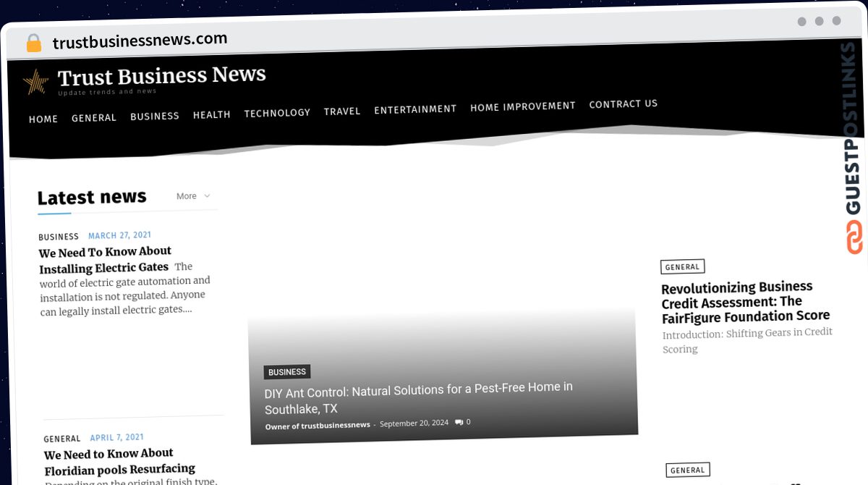Select the TRAVEL menu item
868x485 pixels.
point(342,111)
